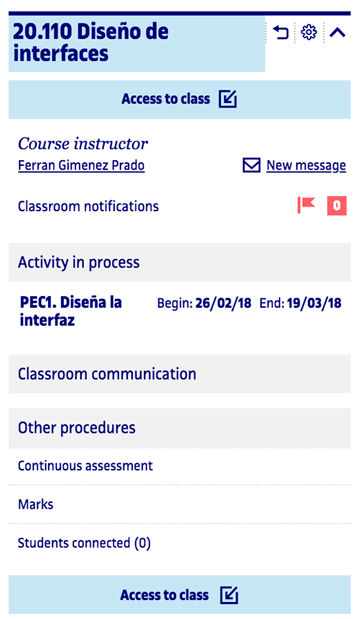360x619 pixels.
Task: Open the PEC1. Diseña la interfaz activity
Action: coord(71,311)
